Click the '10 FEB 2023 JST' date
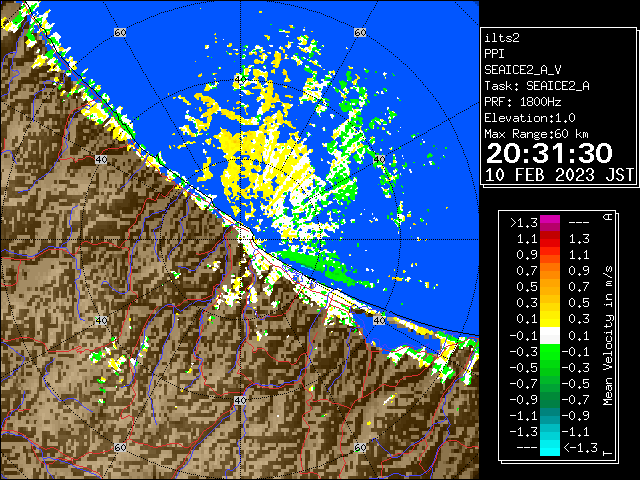Screen dimensions: 640x480 tap(559, 175)
